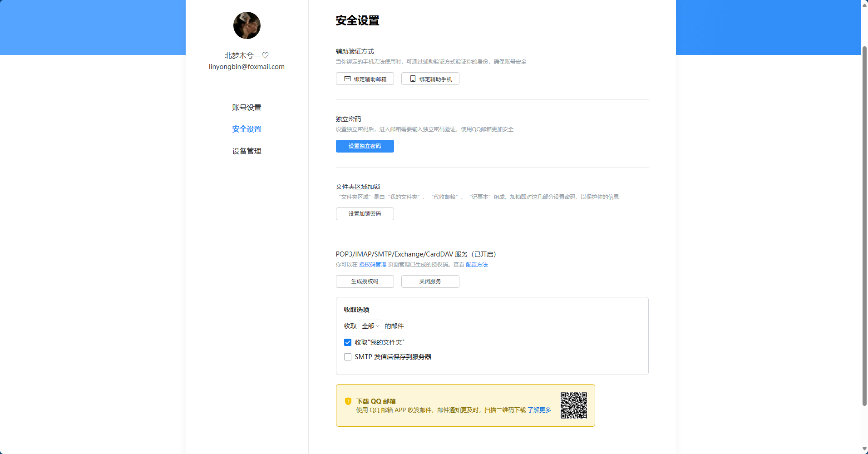This screenshot has width=868, height=454.
Task: Click the 独立密码 section title
Action: pos(348,119)
